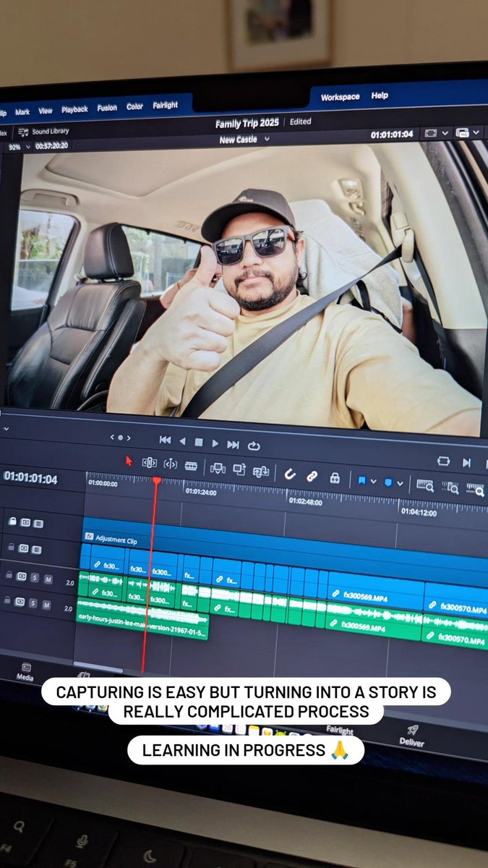The width and height of the screenshot is (488, 868).
Task: Open the New Castle timeline dropdown
Action: tap(244, 140)
